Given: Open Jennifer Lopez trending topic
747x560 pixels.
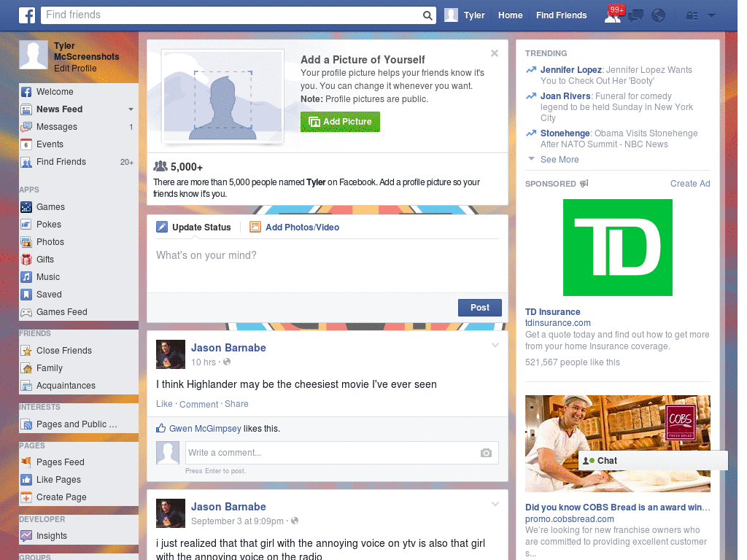Looking at the screenshot, I should coord(570,70).
